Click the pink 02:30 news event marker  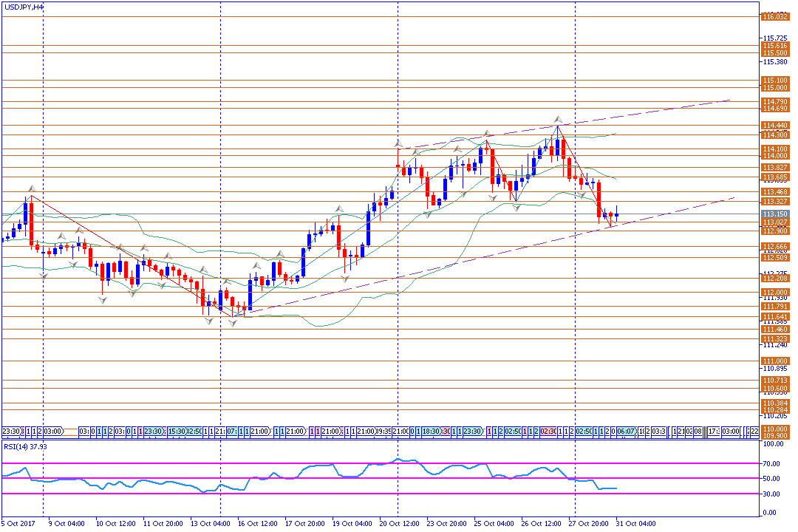pyautogui.click(x=548, y=432)
